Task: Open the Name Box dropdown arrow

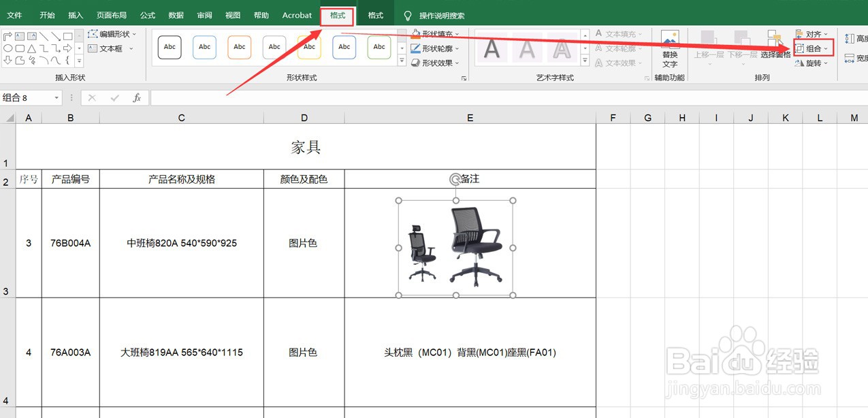Action: (x=57, y=98)
